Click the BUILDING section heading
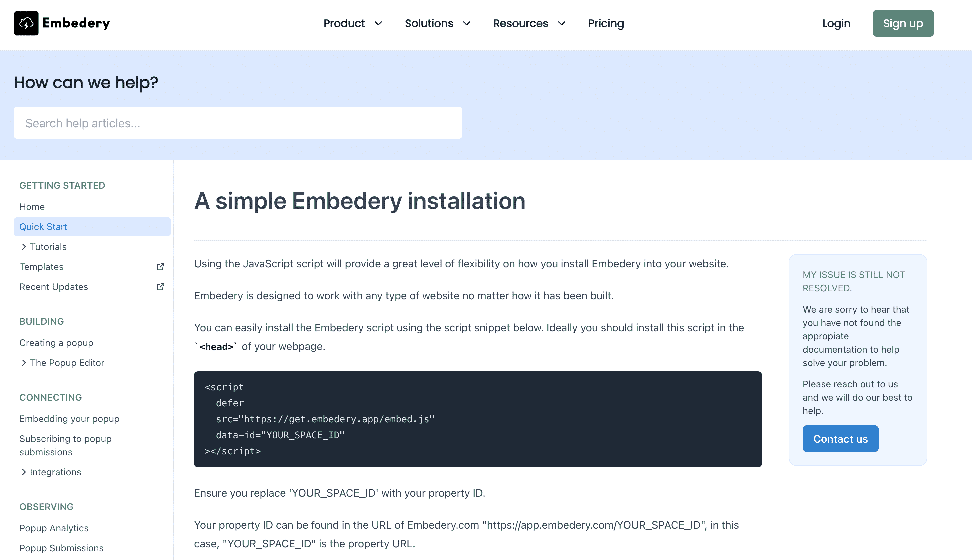This screenshot has height=560, width=972. tap(42, 322)
